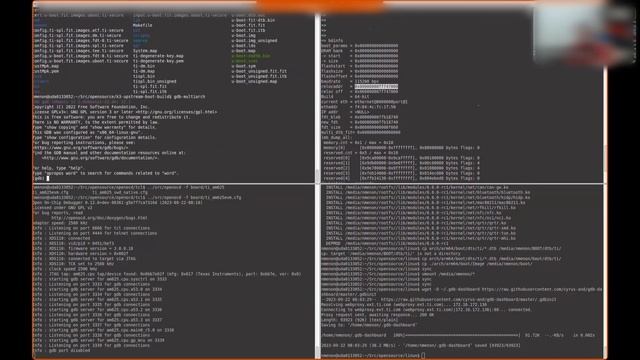
Task: Click the "System.map" entry in file listing
Action: coord(145,51)
